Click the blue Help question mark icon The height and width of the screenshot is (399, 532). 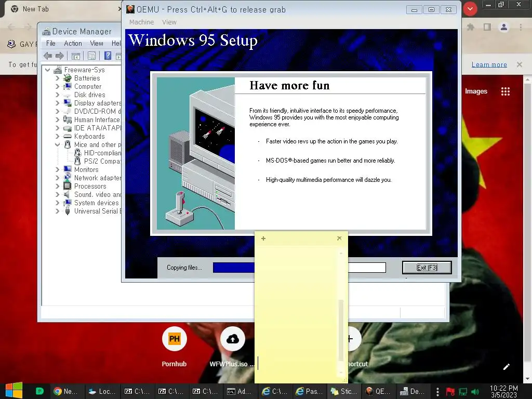[x=108, y=56]
